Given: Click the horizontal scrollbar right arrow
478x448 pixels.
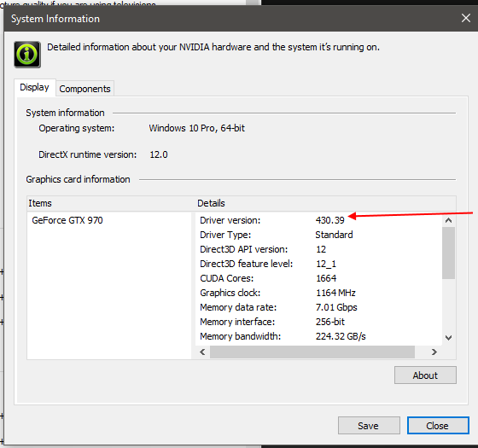Looking at the screenshot, I should pos(434,352).
